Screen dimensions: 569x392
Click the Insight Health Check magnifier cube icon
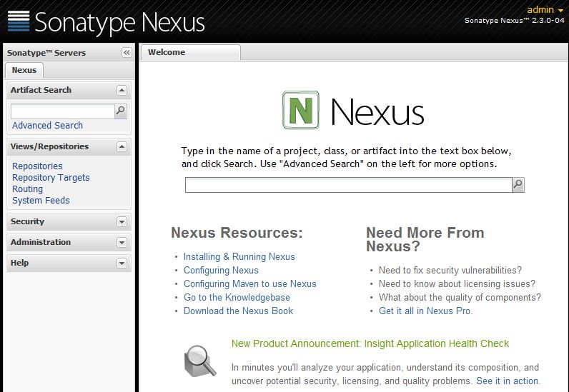tap(200, 361)
